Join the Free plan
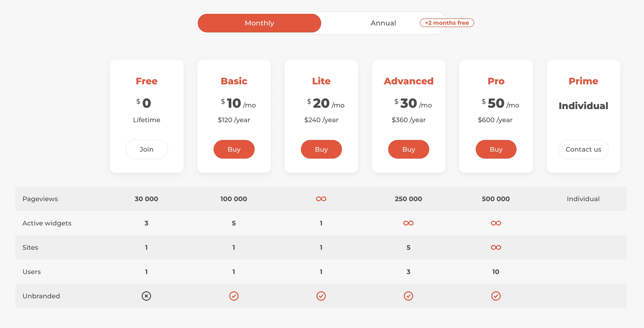The height and width of the screenshot is (328, 644). click(x=147, y=149)
